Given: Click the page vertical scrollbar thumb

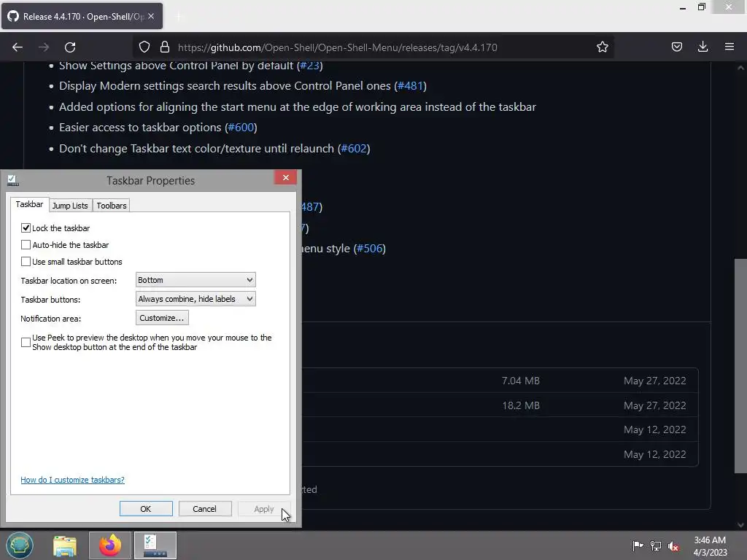Looking at the screenshot, I should 740,366.
